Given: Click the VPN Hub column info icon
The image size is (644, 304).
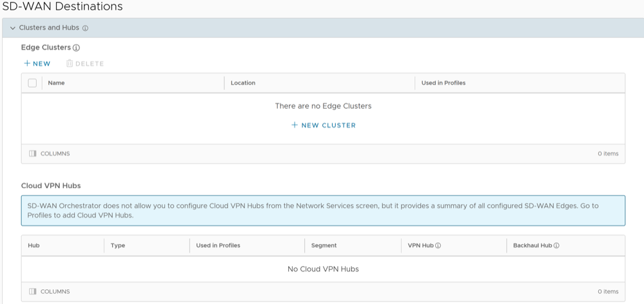Looking at the screenshot, I should tap(438, 245).
